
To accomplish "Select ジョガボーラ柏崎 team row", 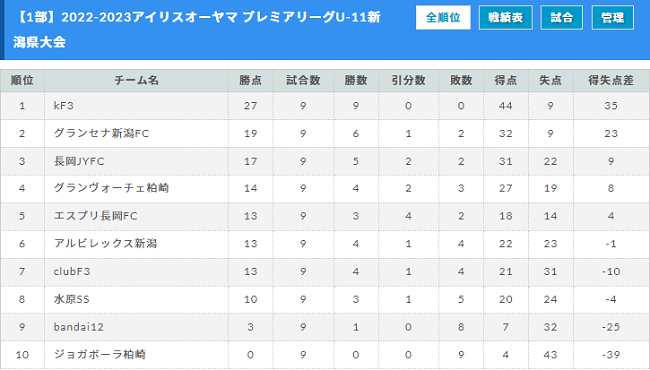I will [325, 355].
